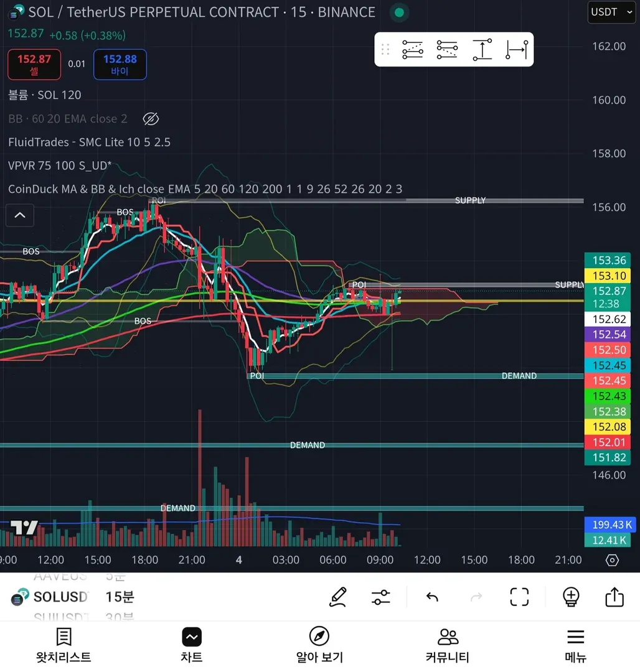
Task: Open the Explore tab with compass icon
Action: tap(319, 645)
